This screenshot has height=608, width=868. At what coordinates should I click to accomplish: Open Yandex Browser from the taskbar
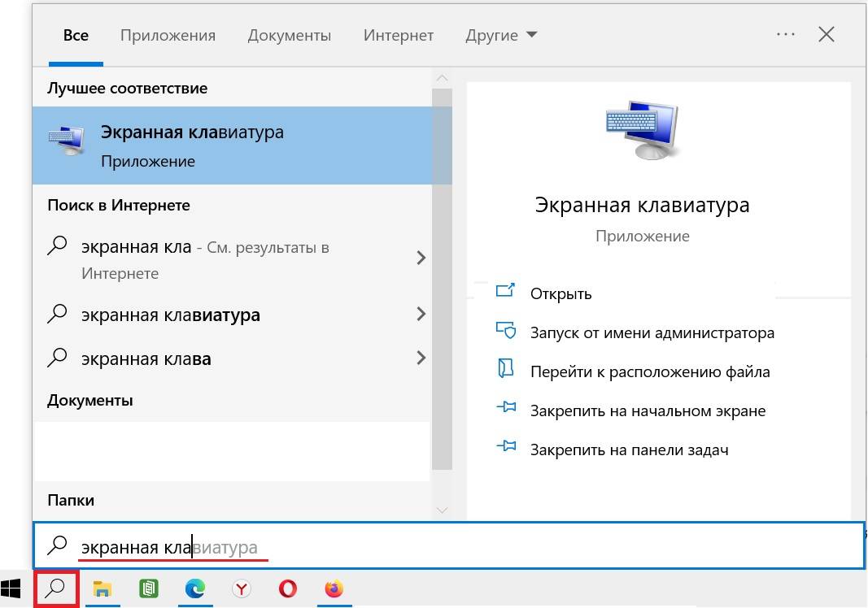[x=241, y=589]
